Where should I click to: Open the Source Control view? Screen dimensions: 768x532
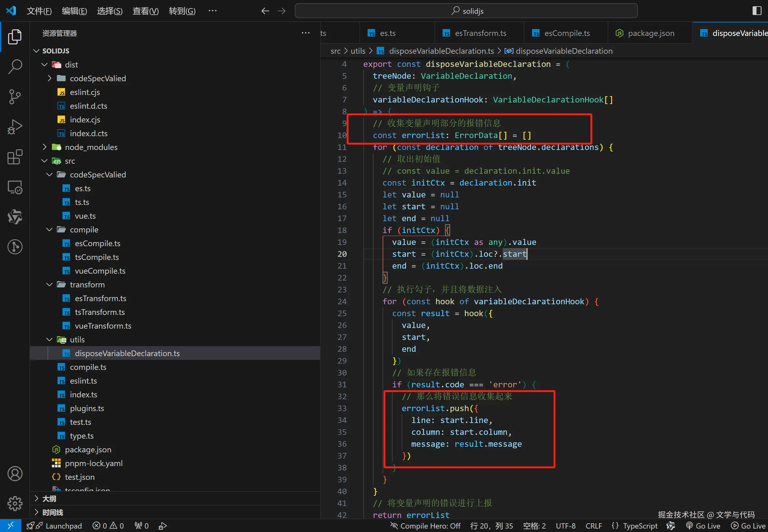pos(15,97)
